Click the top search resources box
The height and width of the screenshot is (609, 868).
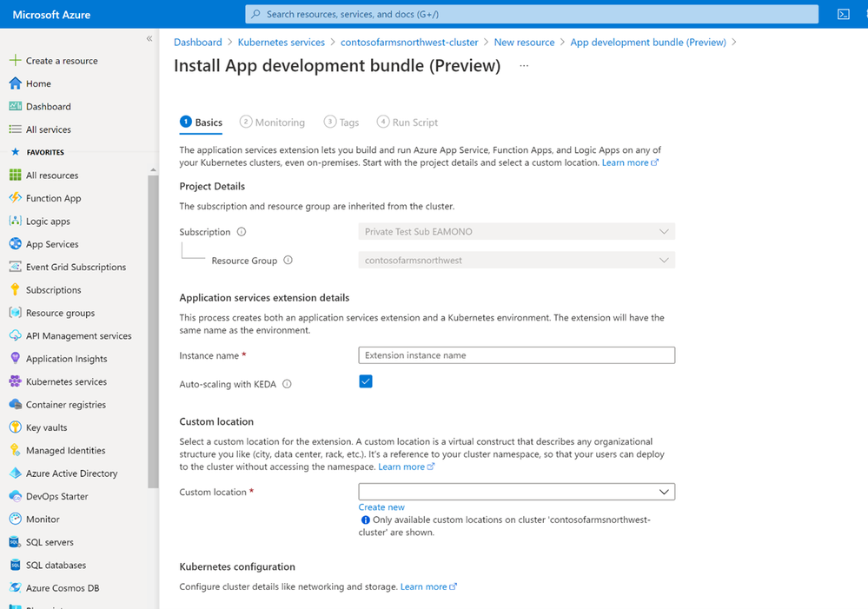pos(532,15)
